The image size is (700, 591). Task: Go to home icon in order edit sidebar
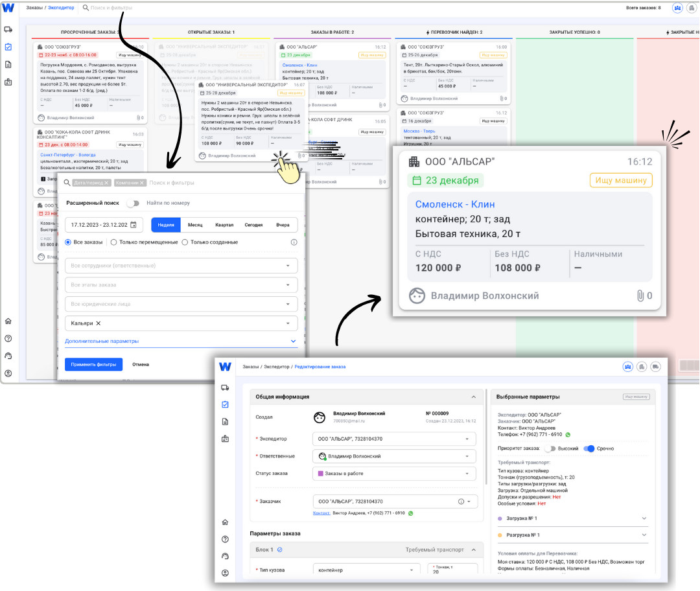225,522
